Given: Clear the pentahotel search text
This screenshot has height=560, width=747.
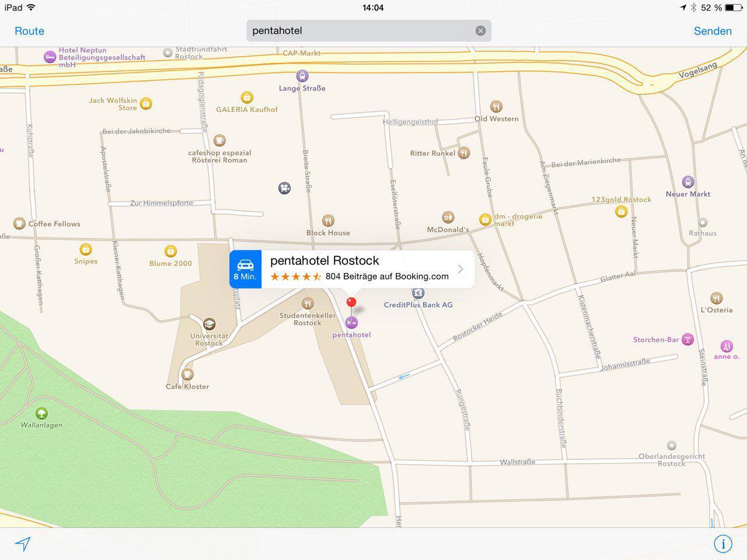Looking at the screenshot, I should coord(480,31).
